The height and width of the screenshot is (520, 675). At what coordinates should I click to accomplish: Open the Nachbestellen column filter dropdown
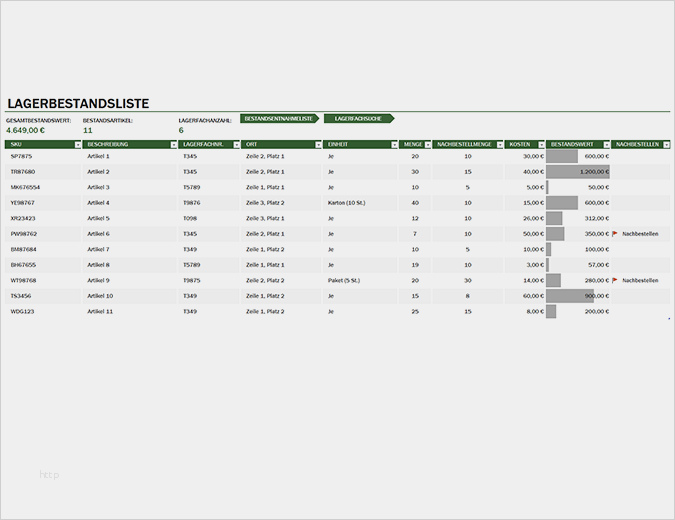[666, 145]
